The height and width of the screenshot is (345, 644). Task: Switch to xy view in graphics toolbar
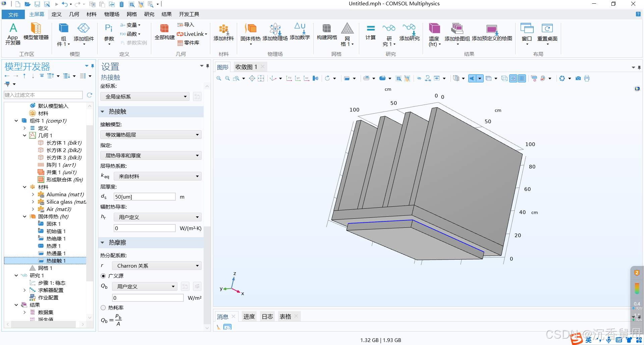[x=289, y=78]
